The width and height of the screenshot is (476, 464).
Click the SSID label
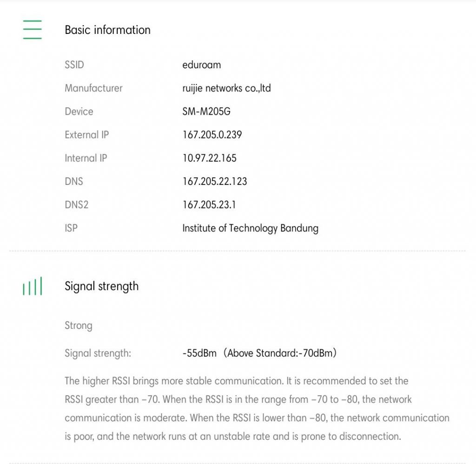click(74, 65)
